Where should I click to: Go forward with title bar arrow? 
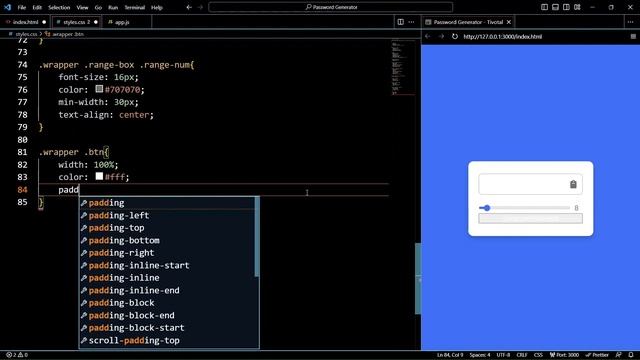[x=200, y=7]
